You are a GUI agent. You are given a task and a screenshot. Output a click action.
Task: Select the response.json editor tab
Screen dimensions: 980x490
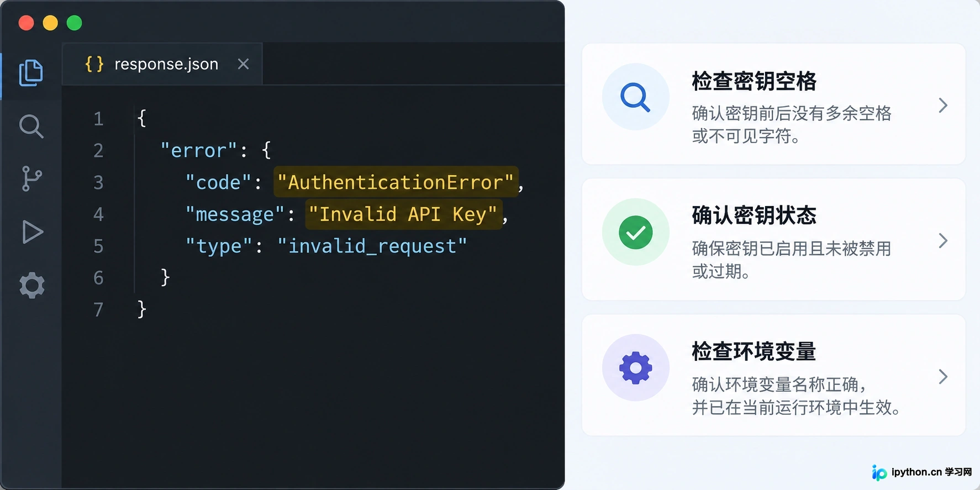(162, 64)
